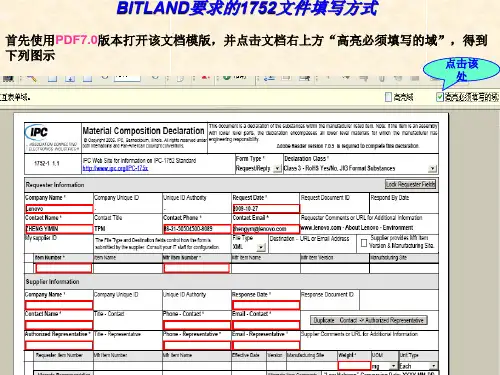Click the Mfr Item Name field
Viewport: 500px width, 375px height.
(266, 268)
